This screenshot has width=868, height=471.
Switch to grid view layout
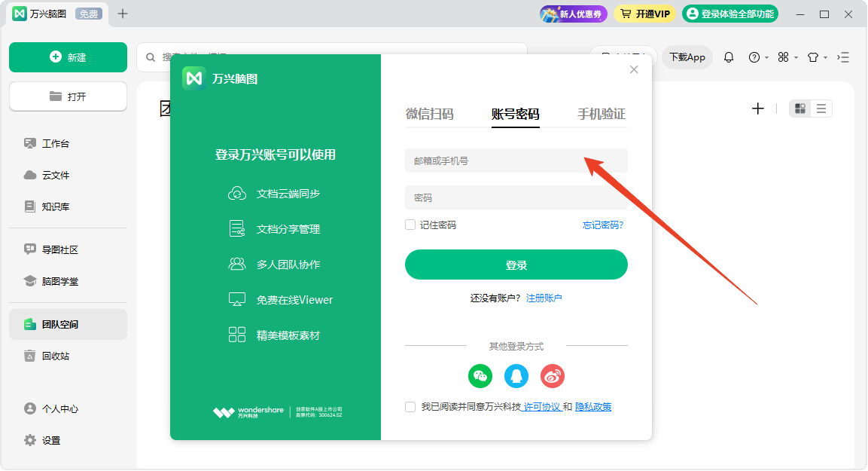pyautogui.click(x=800, y=109)
